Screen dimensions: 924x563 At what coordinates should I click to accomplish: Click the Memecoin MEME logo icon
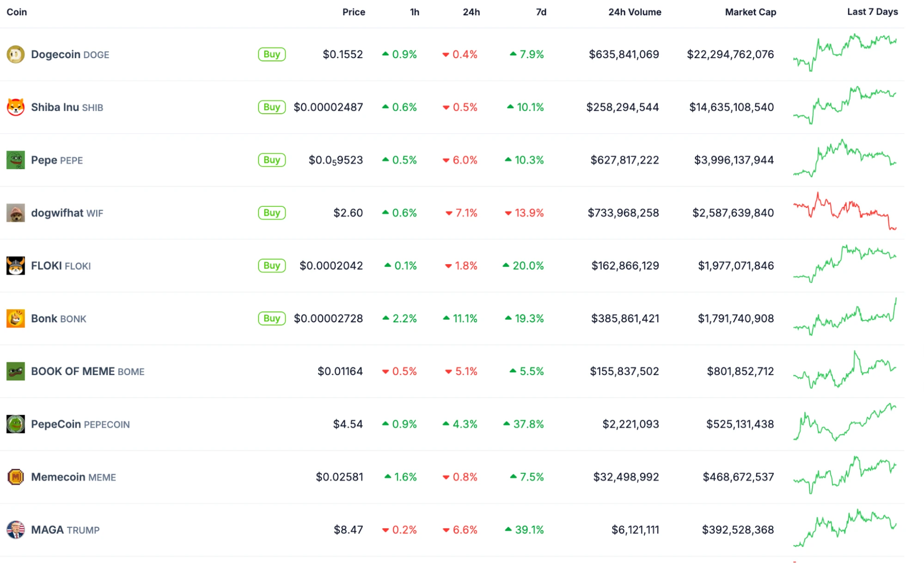pos(15,477)
